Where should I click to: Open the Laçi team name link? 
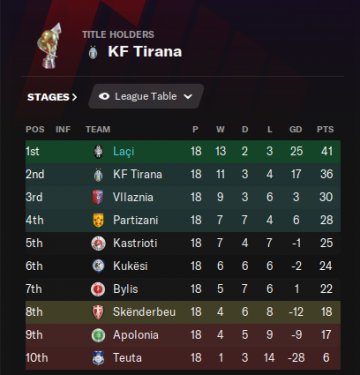(x=124, y=152)
